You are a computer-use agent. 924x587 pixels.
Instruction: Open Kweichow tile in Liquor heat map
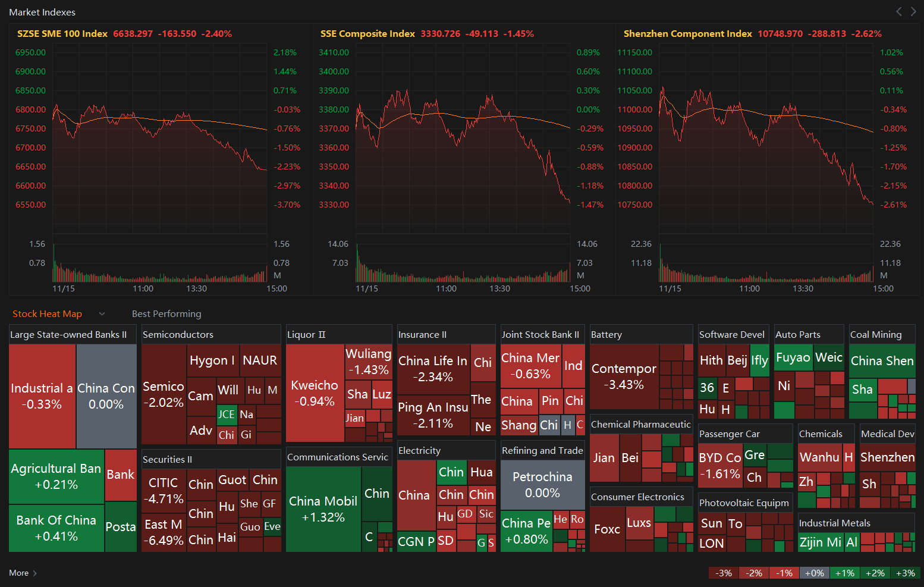[315, 393]
